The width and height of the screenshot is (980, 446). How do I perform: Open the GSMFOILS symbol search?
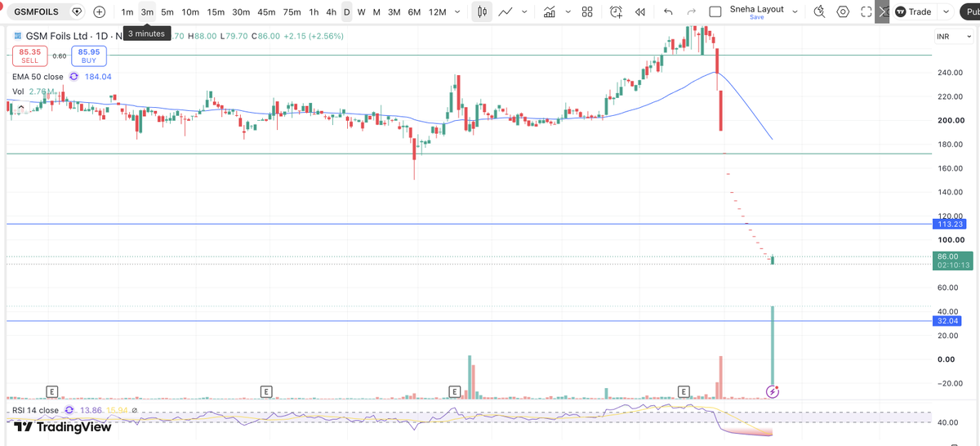coord(36,12)
